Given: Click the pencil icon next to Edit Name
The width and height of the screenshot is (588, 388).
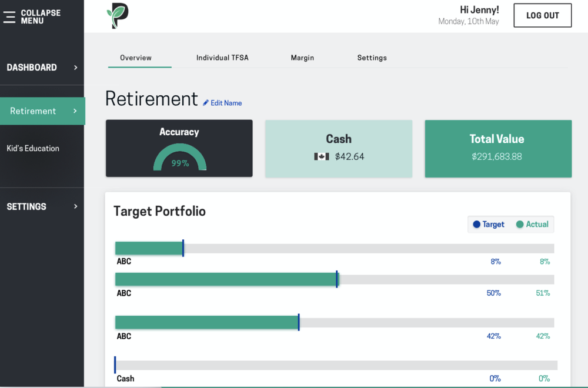Looking at the screenshot, I should (x=205, y=103).
